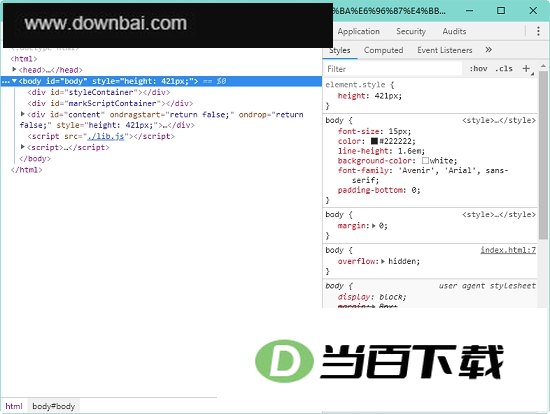Select the closing html tag node
Screen dimensions: 550x414
(27, 170)
